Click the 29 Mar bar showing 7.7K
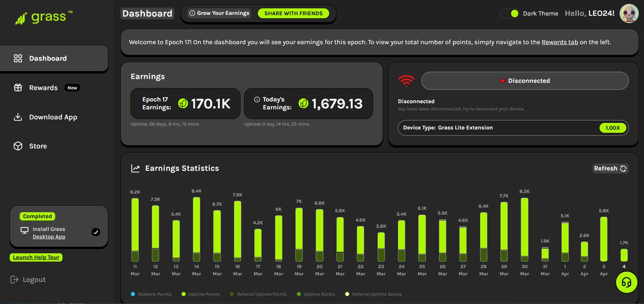This screenshot has width=644, height=304. [504, 232]
